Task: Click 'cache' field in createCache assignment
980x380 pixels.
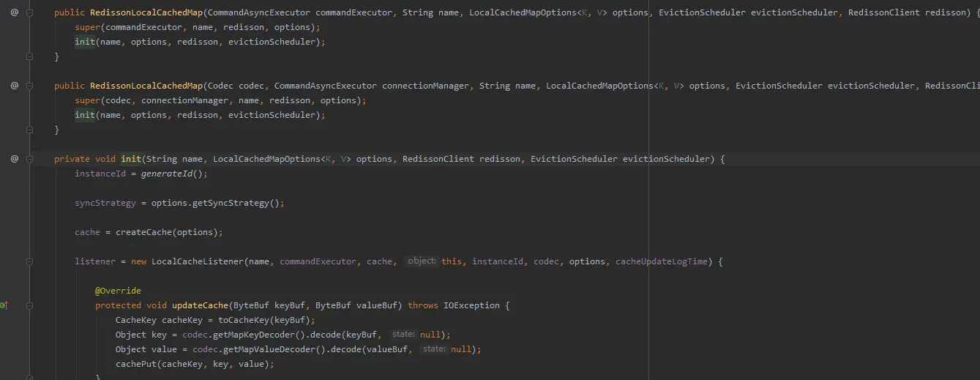Action: [87, 232]
